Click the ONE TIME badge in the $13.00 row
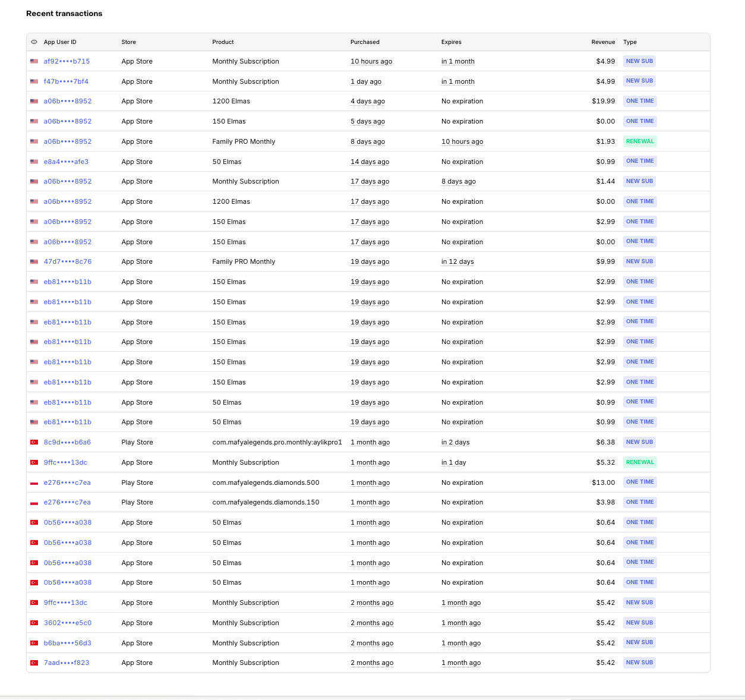Screen dimensions: 745x700 click(x=640, y=482)
